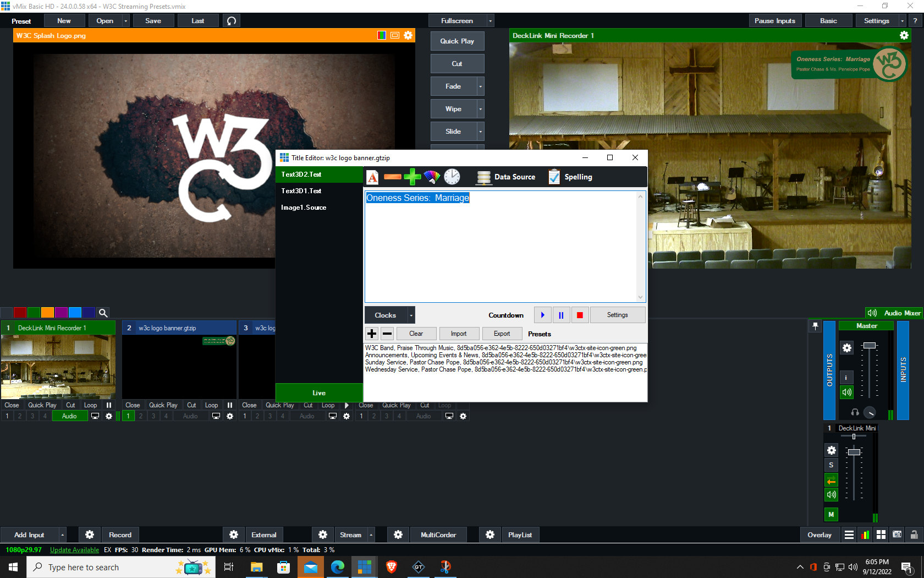Click the orange minus icon in Title Editor toolbar
Image resolution: width=924 pixels, height=578 pixels.
pyautogui.click(x=392, y=177)
